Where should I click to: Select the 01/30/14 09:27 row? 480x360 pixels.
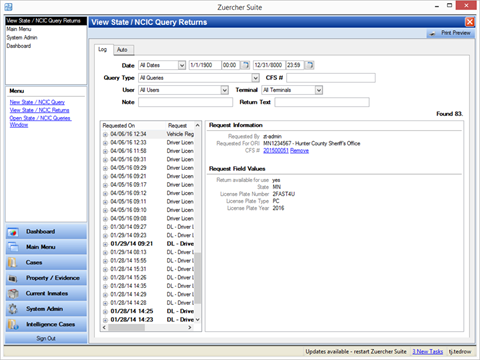pyautogui.click(x=148, y=227)
